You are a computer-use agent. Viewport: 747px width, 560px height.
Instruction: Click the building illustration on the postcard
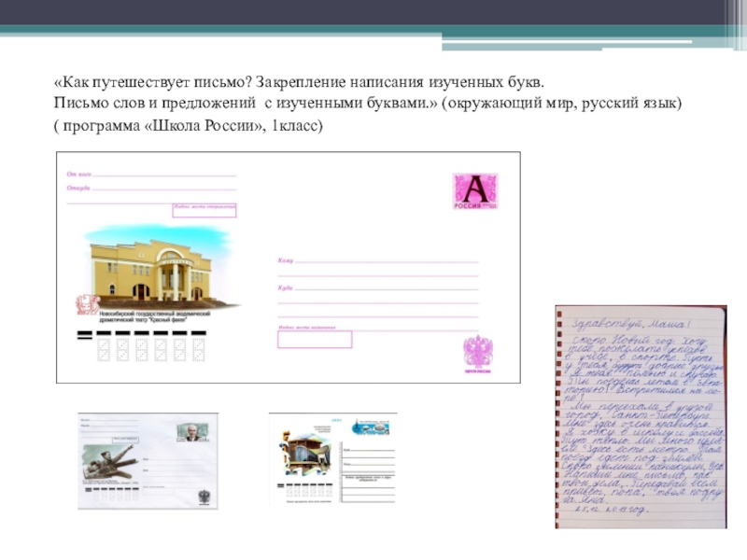coord(305,453)
